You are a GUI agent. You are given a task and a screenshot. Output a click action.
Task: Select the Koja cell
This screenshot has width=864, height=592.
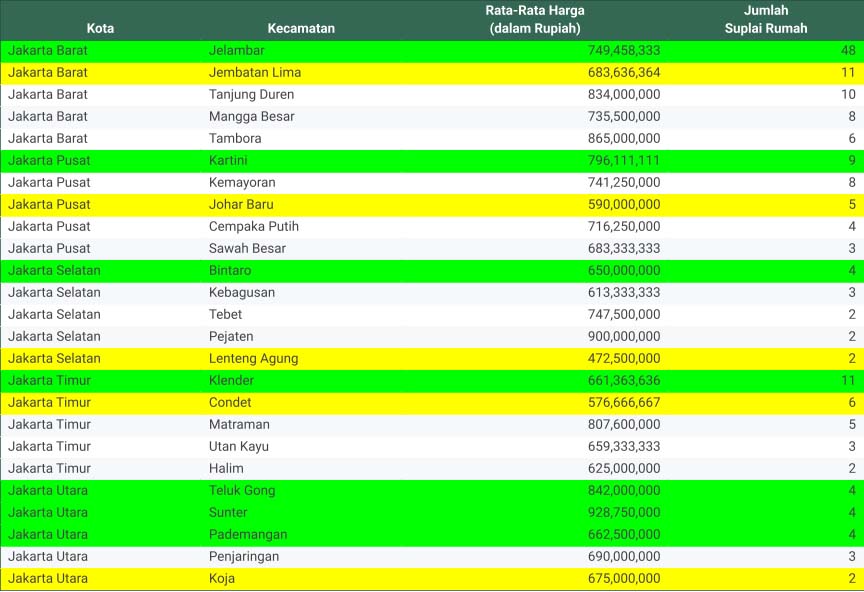(223, 578)
